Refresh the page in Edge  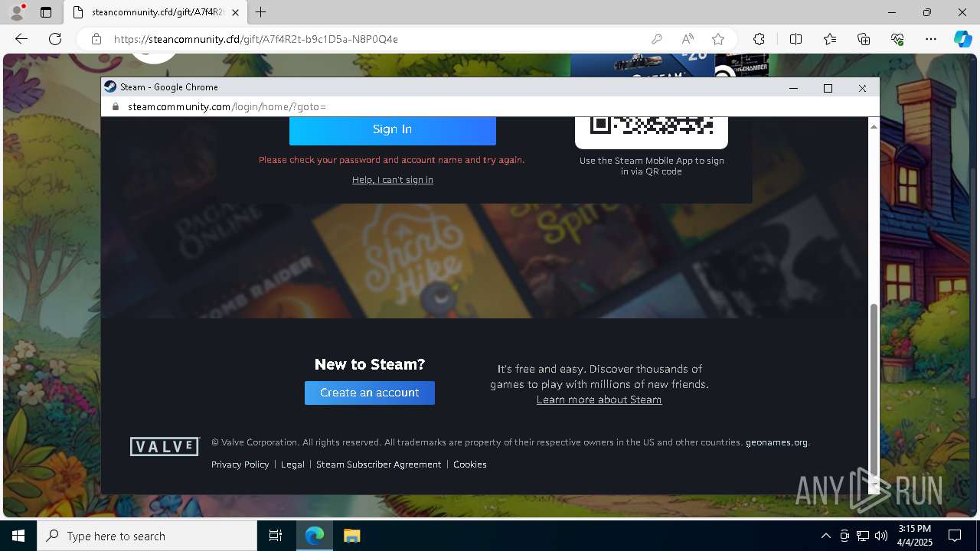click(55, 39)
